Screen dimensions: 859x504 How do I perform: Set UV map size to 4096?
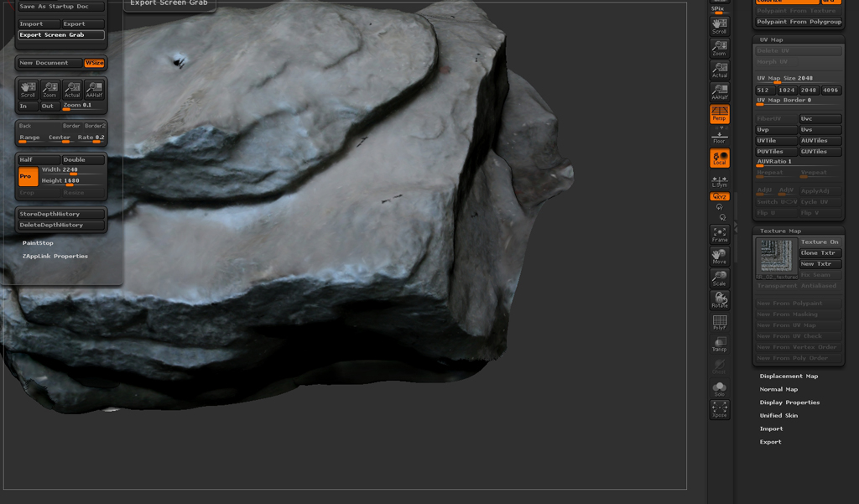pyautogui.click(x=831, y=91)
